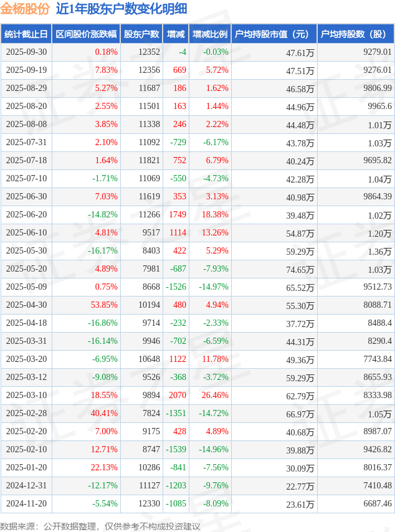Click the 2024-11-20 date cell

(x=26, y=504)
